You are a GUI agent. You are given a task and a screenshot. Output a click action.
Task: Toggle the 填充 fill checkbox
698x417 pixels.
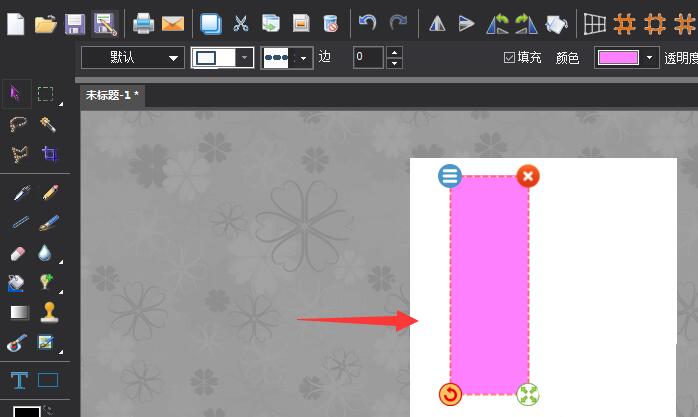[x=509, y=57]
